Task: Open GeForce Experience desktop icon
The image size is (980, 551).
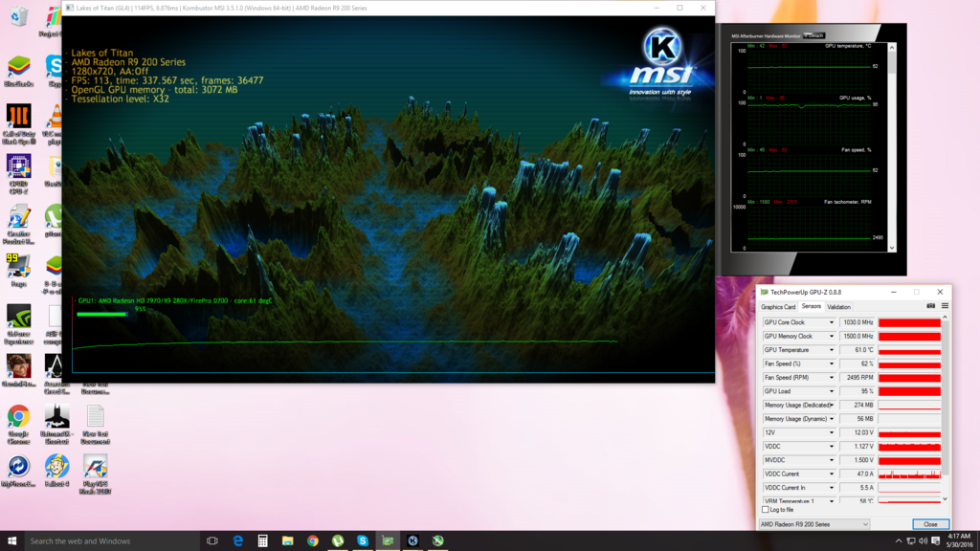Action: [x=19, y=324]
